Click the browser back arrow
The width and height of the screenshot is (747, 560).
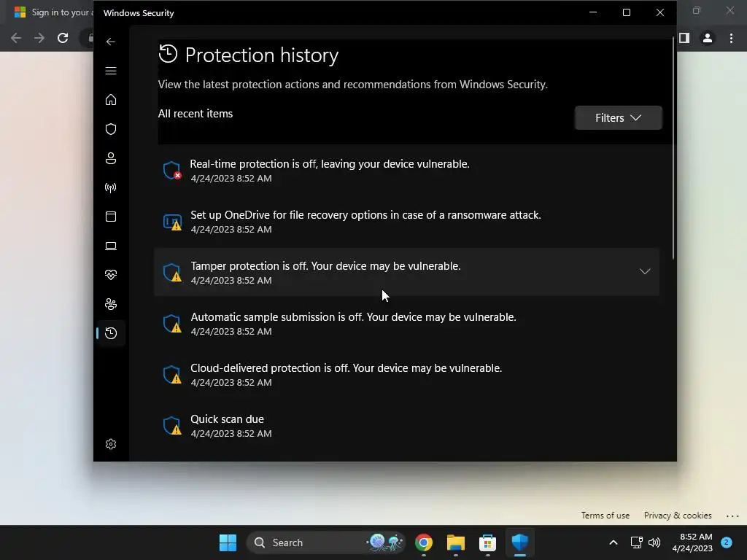(x=16, y=38)
